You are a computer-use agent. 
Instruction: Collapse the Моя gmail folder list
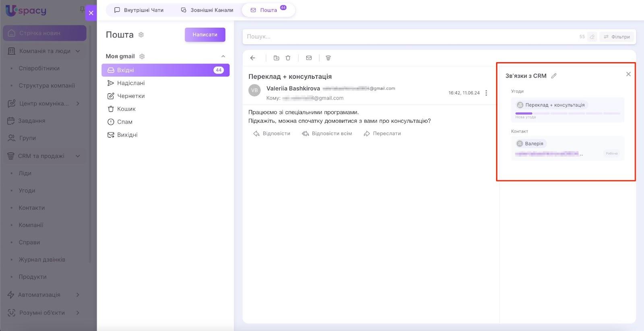[223, 56]
